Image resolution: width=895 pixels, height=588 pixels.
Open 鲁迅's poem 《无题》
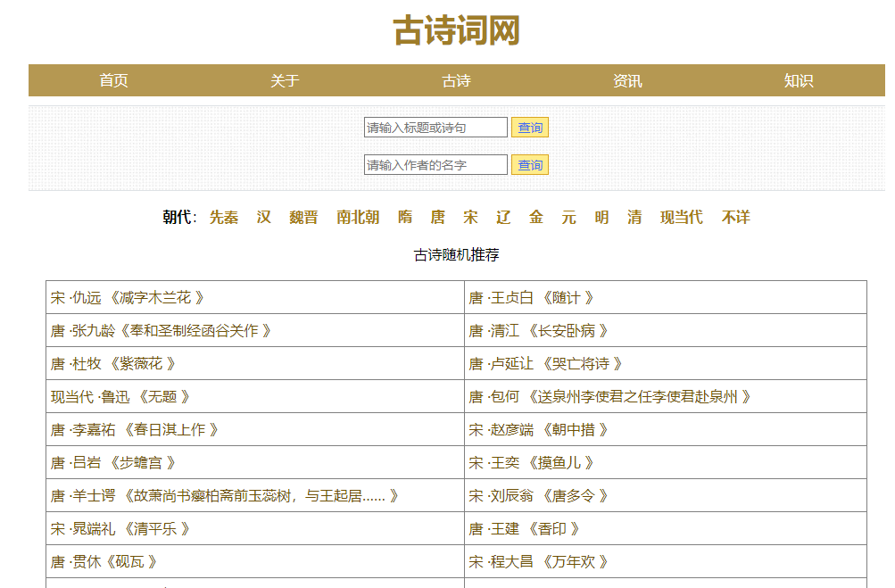coord(162,397)
